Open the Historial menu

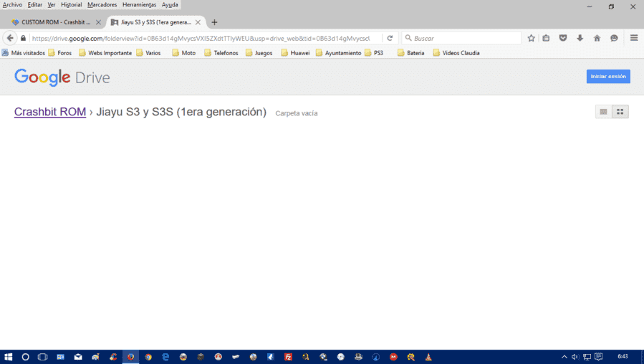pyautogui.click(x=72, y=4)
